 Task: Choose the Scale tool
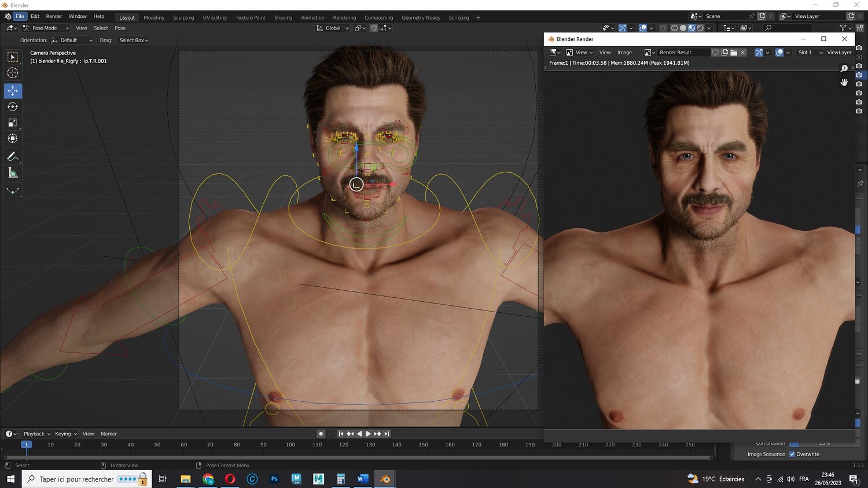(13, 123)
